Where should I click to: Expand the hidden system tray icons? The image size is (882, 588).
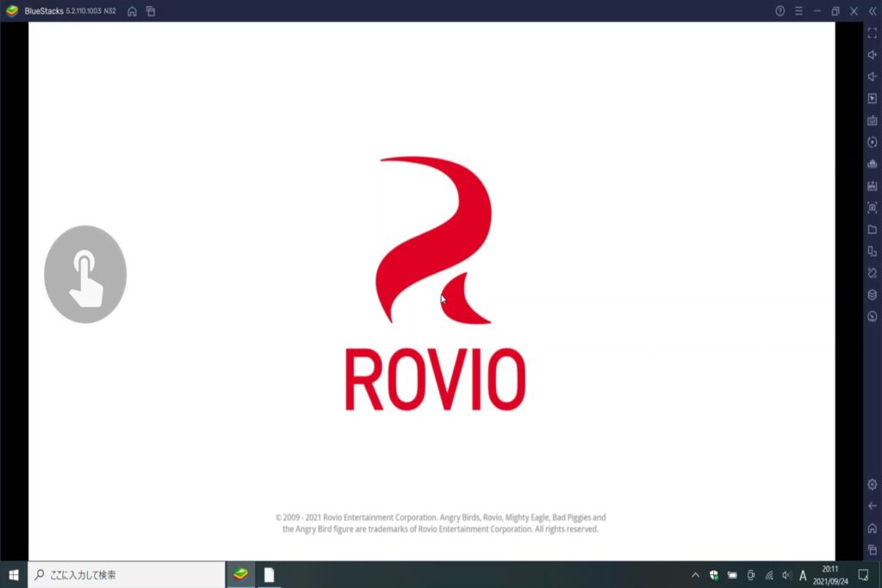point(695,575)
